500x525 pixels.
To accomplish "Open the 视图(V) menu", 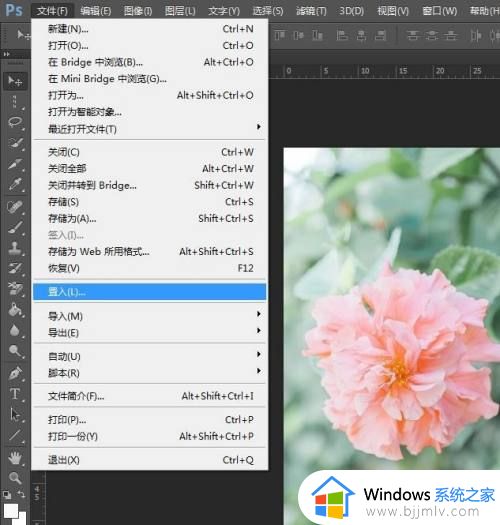I will [393, 11].
